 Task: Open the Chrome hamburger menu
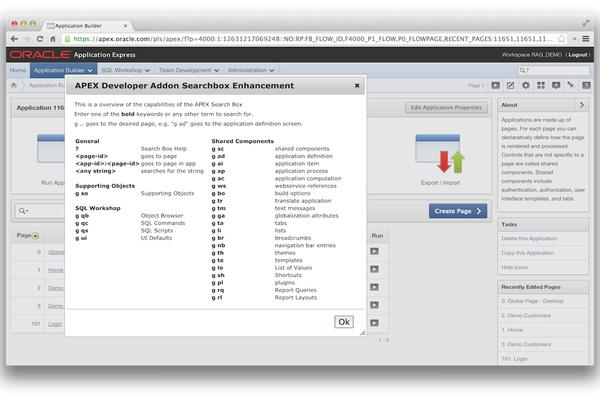click(585, 39)
